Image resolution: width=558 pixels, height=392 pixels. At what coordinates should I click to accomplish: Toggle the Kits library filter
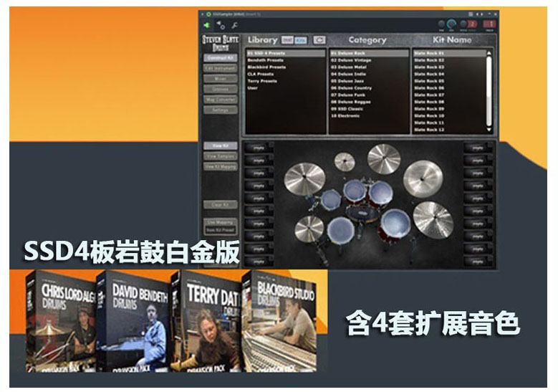pos(302,41)
